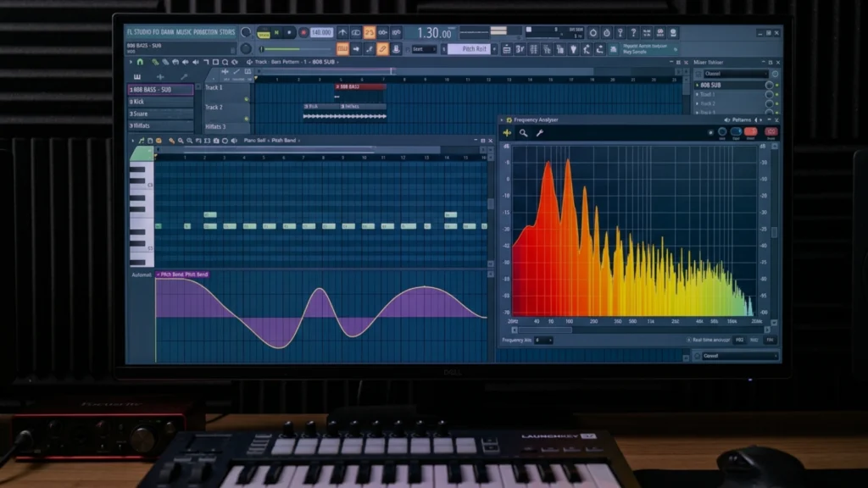
Task: Toggle the Track 1 mute dot in the playlist
Action: [247, 99]
